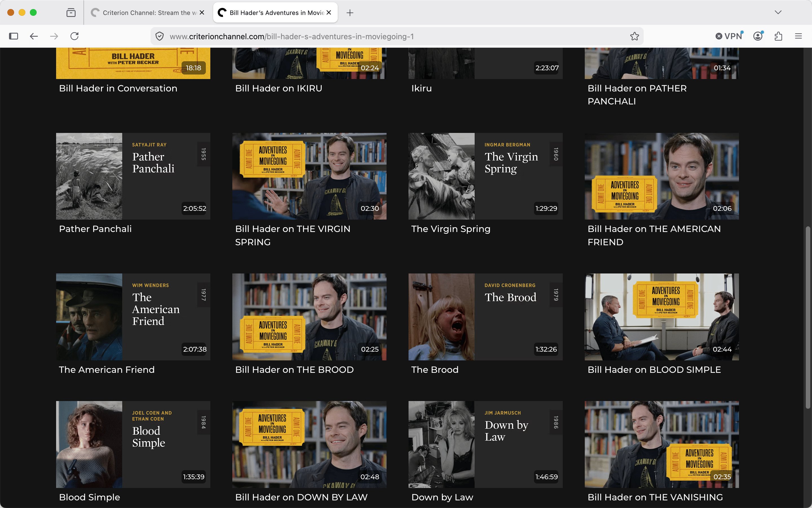Open the Down by Law title link

point(442,497)
